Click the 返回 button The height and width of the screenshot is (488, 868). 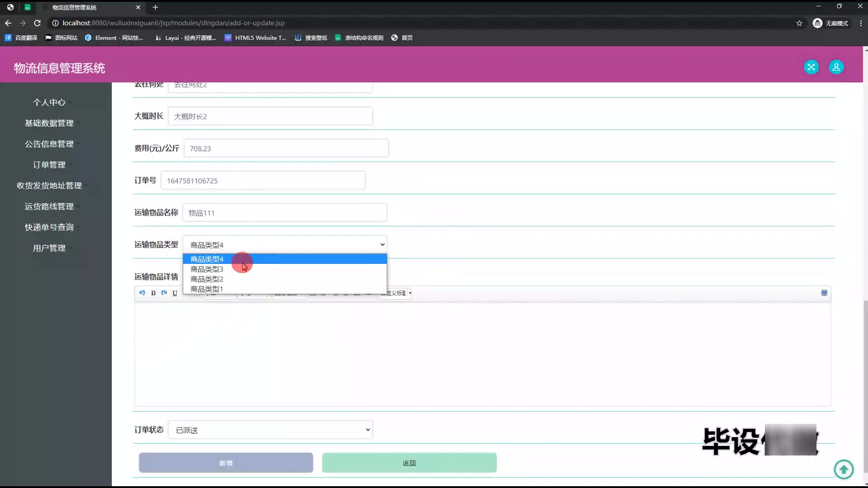tap(409, 463)
